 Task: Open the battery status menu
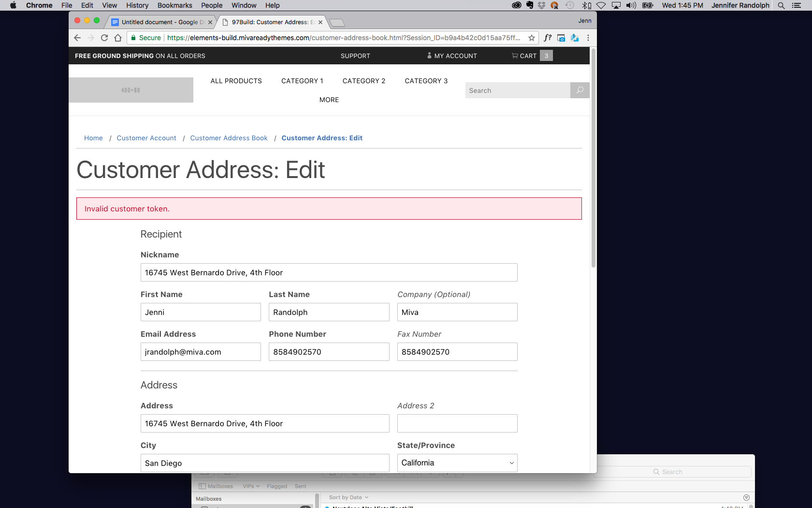(x=648, y=5)
